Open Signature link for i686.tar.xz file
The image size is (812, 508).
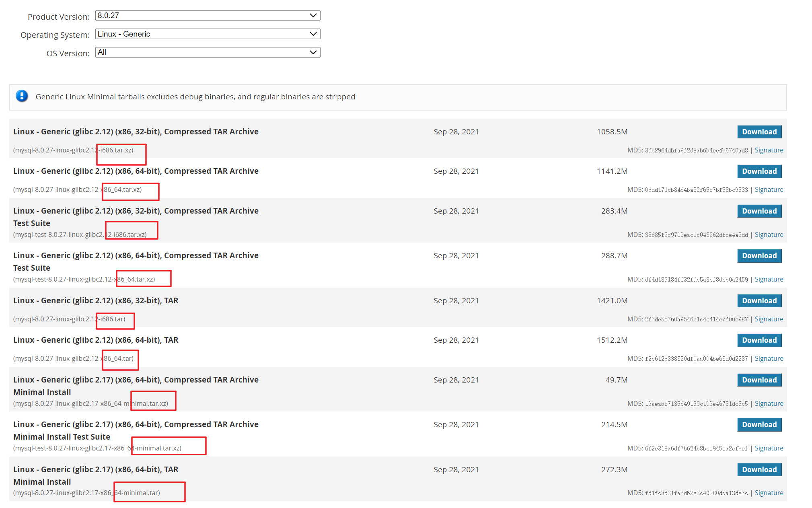click(x=769, y=150)
